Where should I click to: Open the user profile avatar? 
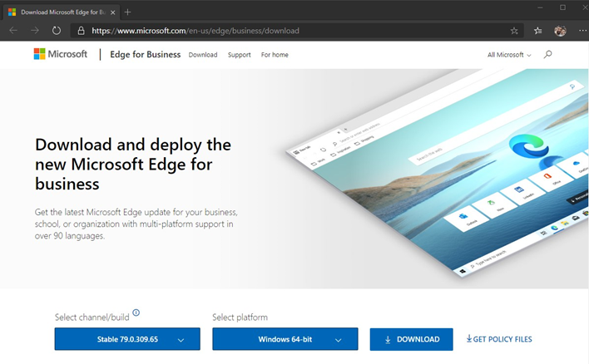coord(560,31)
